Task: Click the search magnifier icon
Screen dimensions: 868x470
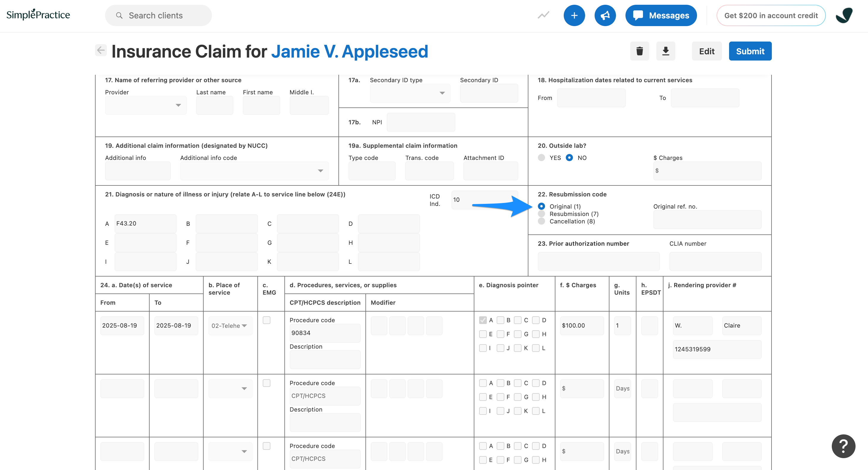Action: [119, 15]
